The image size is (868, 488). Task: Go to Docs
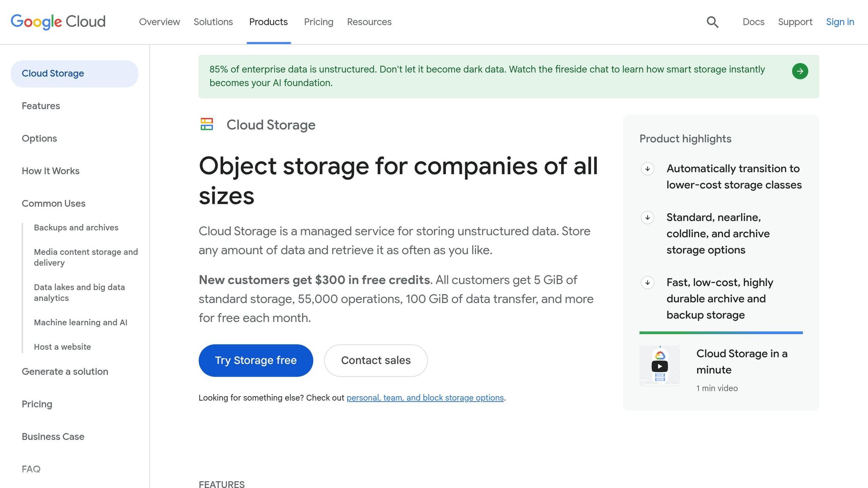pos(753,22)
